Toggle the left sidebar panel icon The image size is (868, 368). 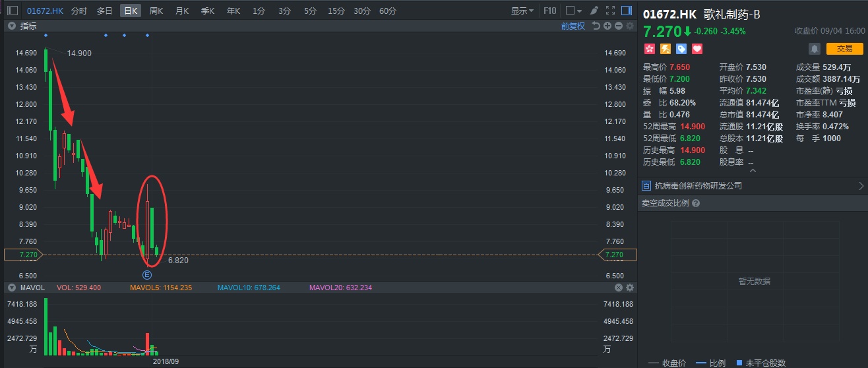13,11
